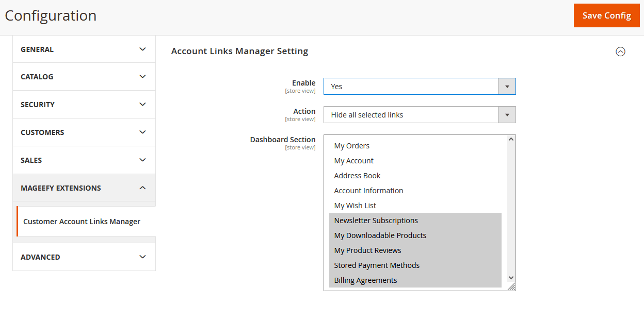
Task: Expand the General configuration section
Action: (x=84, y=49)
